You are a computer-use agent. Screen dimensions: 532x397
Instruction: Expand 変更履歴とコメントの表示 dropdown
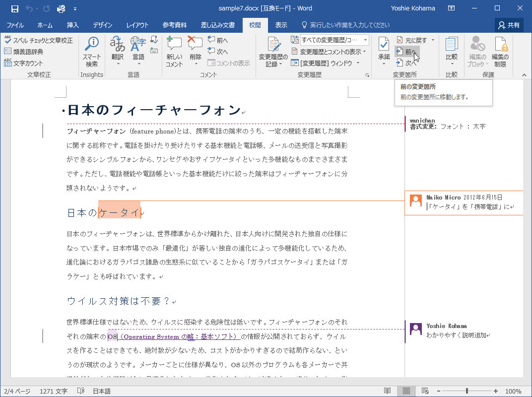coord(330,52)
